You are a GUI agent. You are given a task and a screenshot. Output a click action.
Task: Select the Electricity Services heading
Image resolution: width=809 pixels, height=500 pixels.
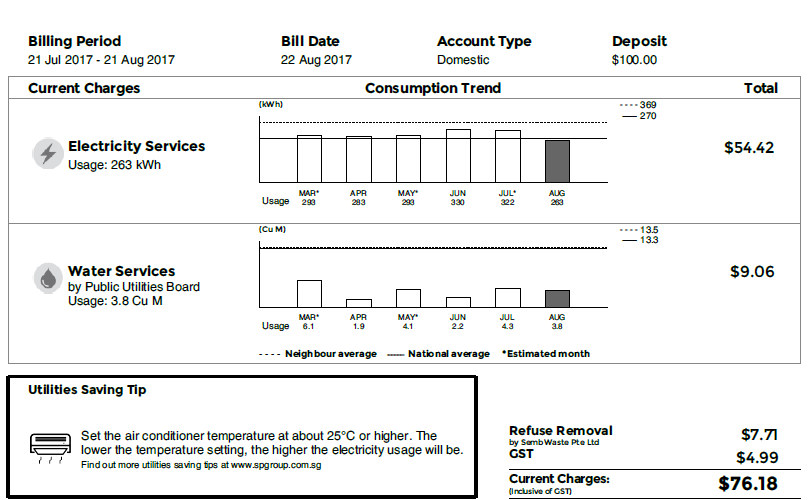pos(136,146)
